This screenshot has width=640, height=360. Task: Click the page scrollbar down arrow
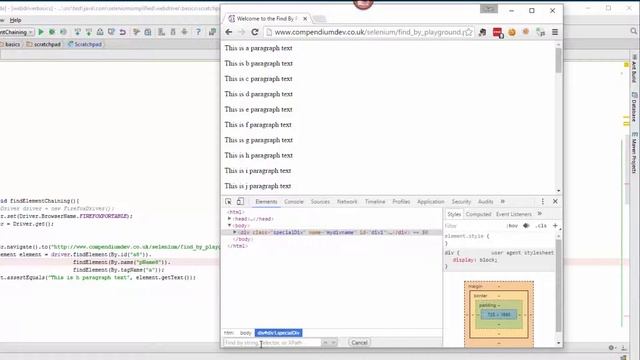[558, 191]
